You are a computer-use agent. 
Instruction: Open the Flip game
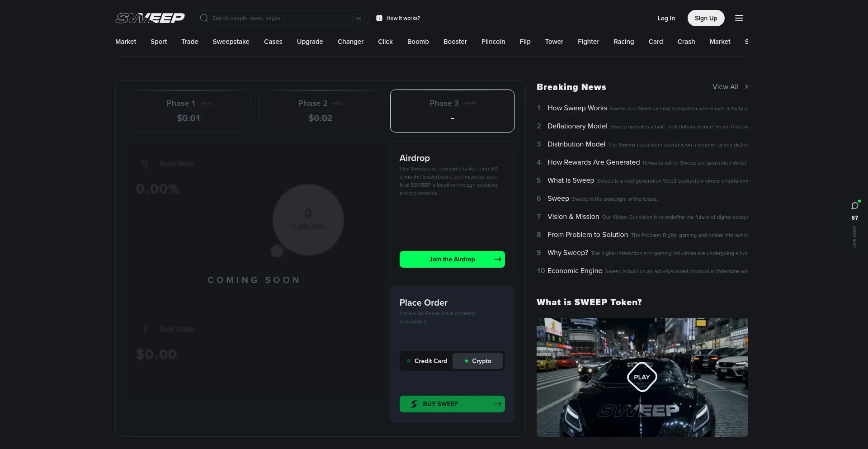[525, 42]
